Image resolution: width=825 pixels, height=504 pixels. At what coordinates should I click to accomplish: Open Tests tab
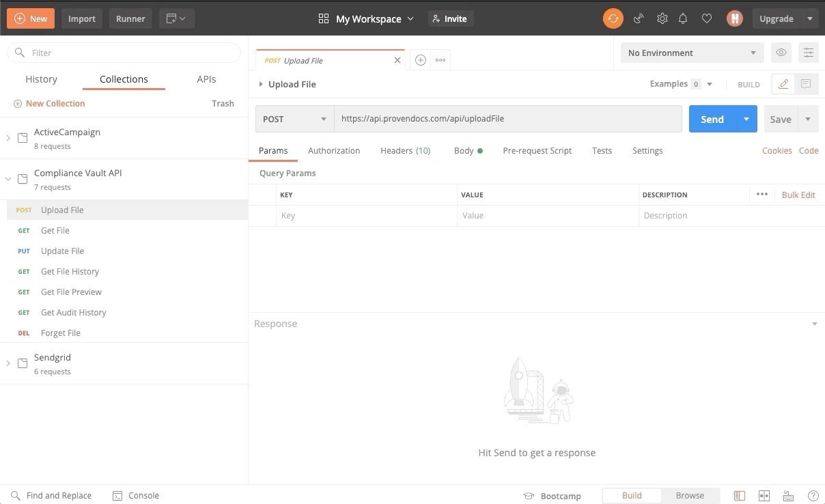coord(602,150)
